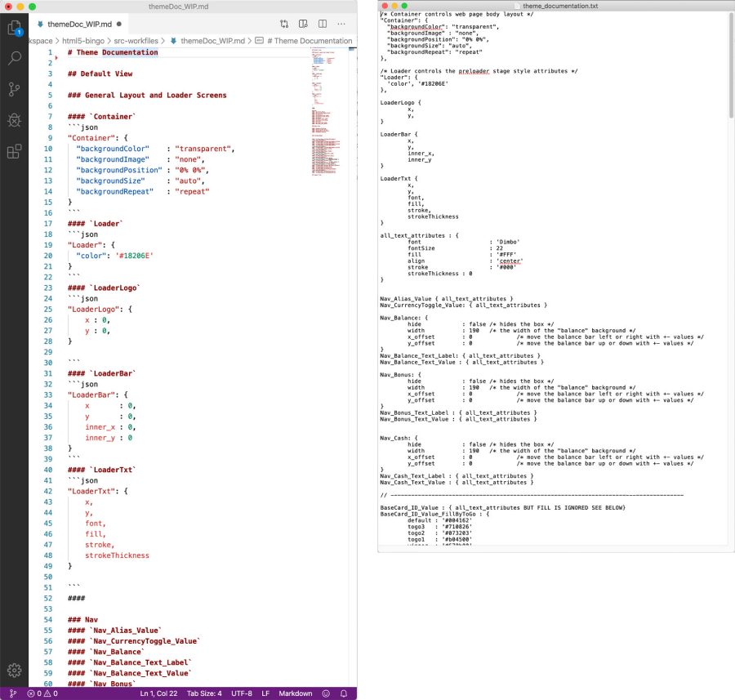Click strokeThickness on line 48
Screen dimensions: 735x700
117,555
